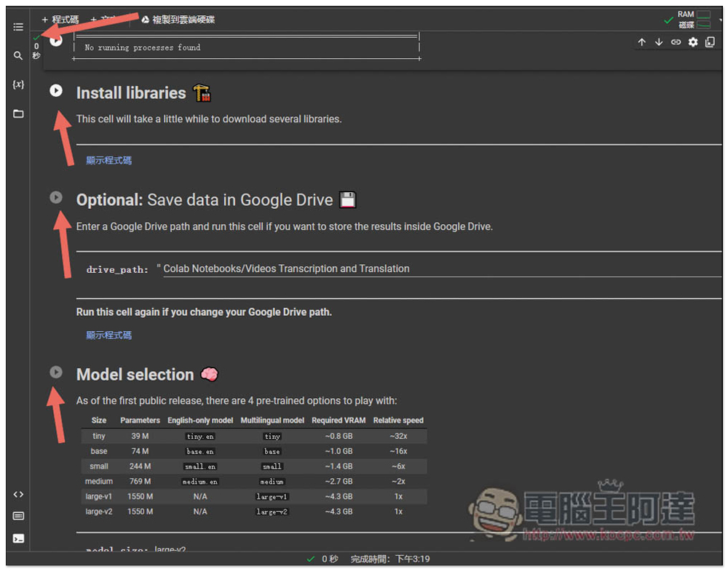This screenshot has height=572, width=728.
Task: Select tiny.en in the model table
Action: [x=200, y=437]
